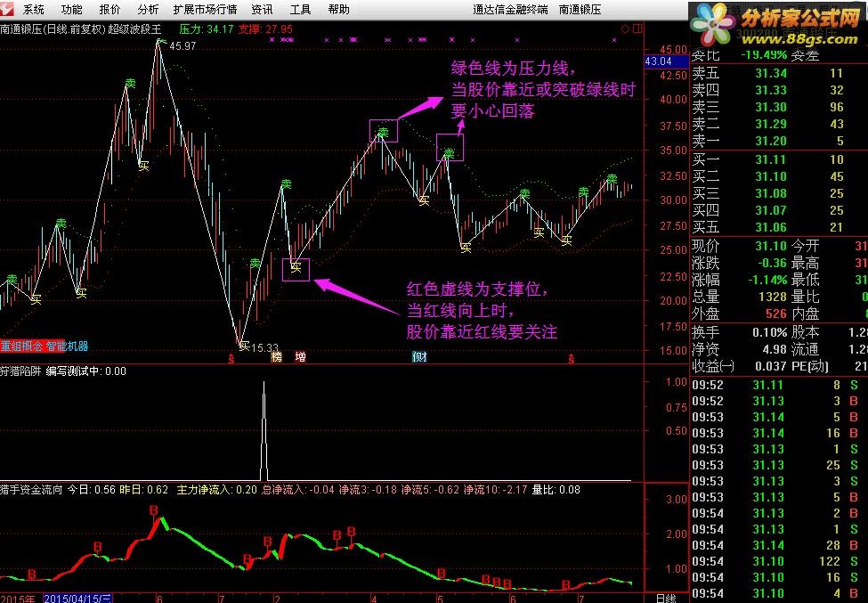Open the 工具 menu
Screen dimensions: 868x603
(x=300, y=10)
